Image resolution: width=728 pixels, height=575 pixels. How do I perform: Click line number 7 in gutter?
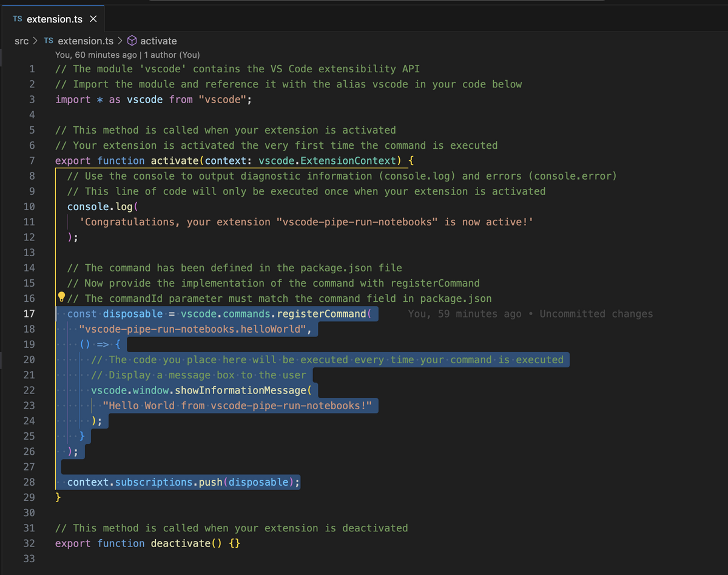point(32,160)
